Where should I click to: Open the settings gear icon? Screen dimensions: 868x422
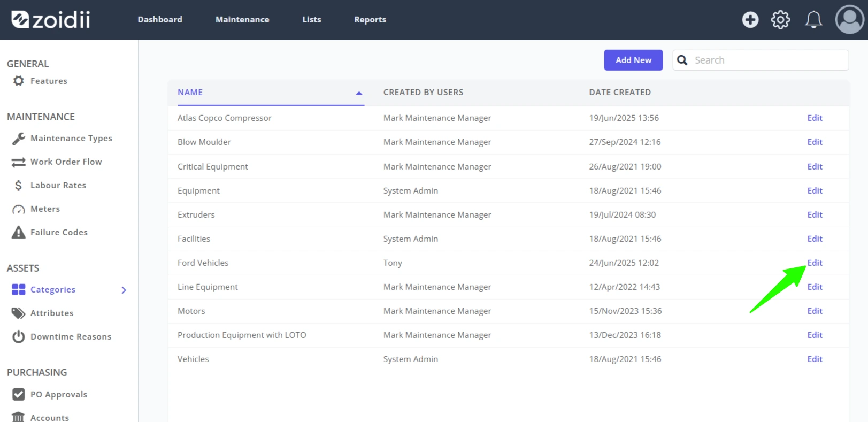click(780, 20)
